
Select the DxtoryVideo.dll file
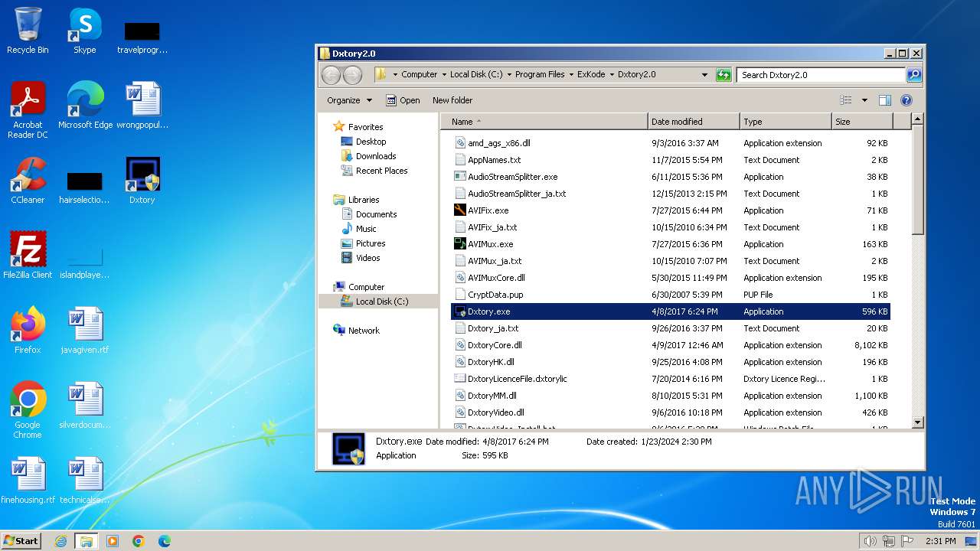click(x=496, y=412)
